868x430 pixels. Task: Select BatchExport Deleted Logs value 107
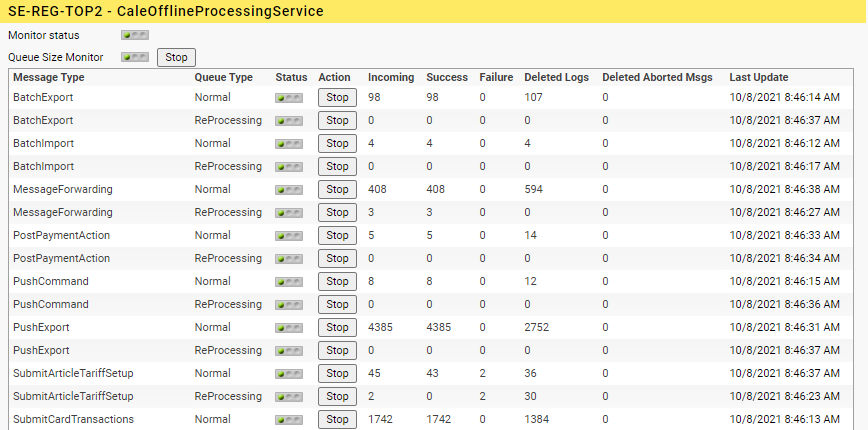click(534, 97)
